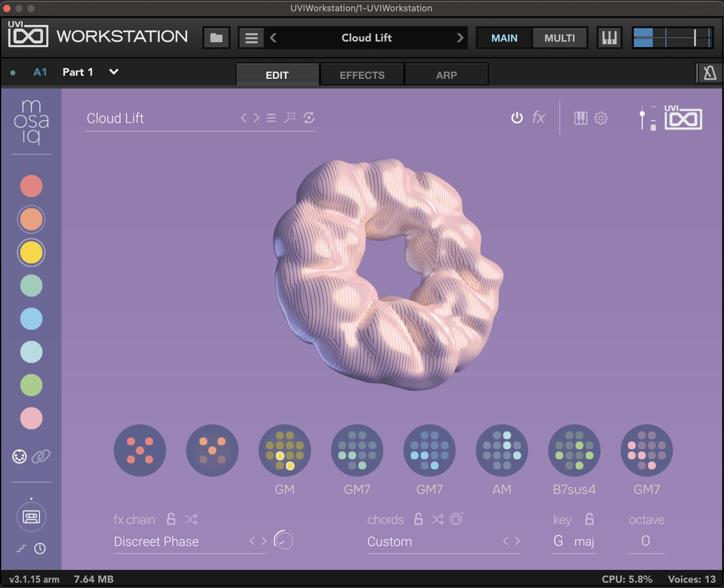
Task: Click the MIDI connector icon in the sidebar
Action: click(x=19, y=457)
